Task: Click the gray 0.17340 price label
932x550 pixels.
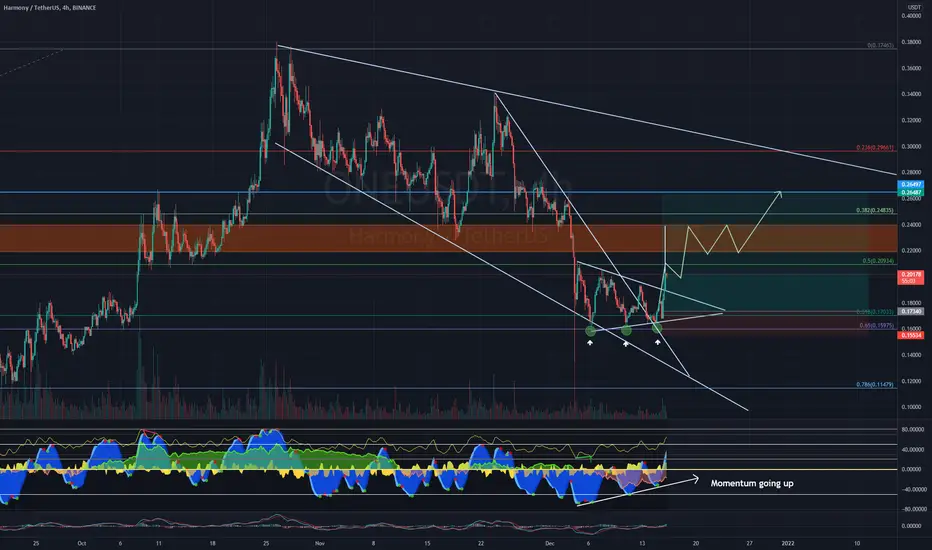Action: tap(911, 311)
